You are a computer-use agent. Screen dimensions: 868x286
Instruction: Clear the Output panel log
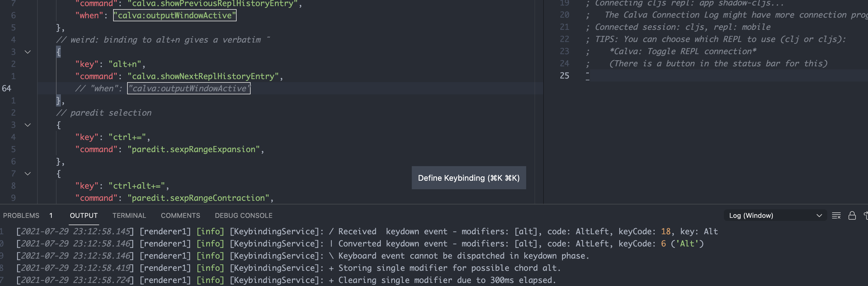point(836,215)
